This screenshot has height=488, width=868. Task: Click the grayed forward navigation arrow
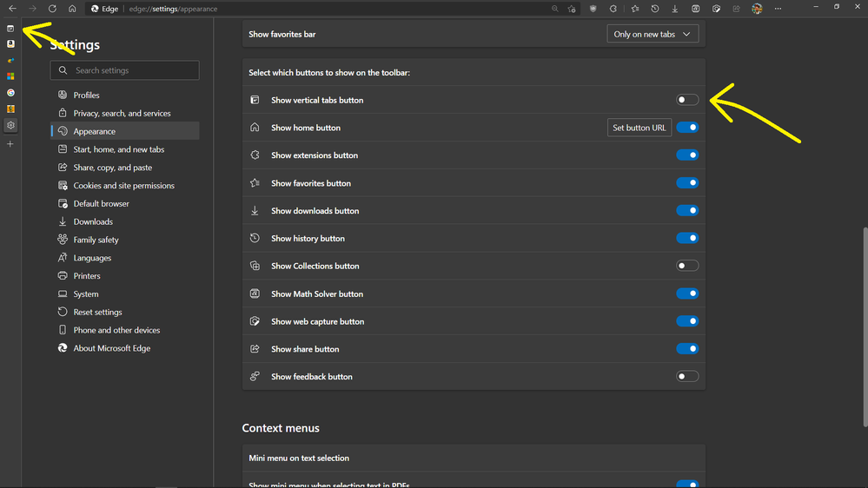click(33, 9)
